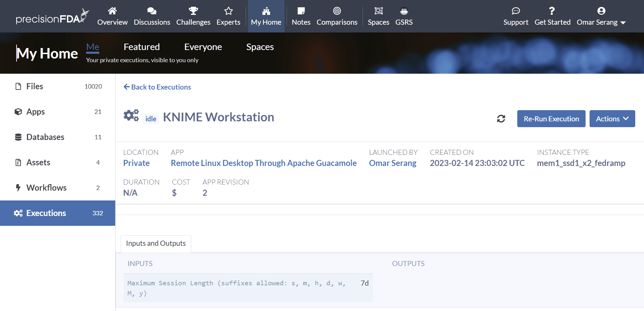The image size is (644, 311).
Task: Open GSRS via the globe icon
Action: point(404,11)
